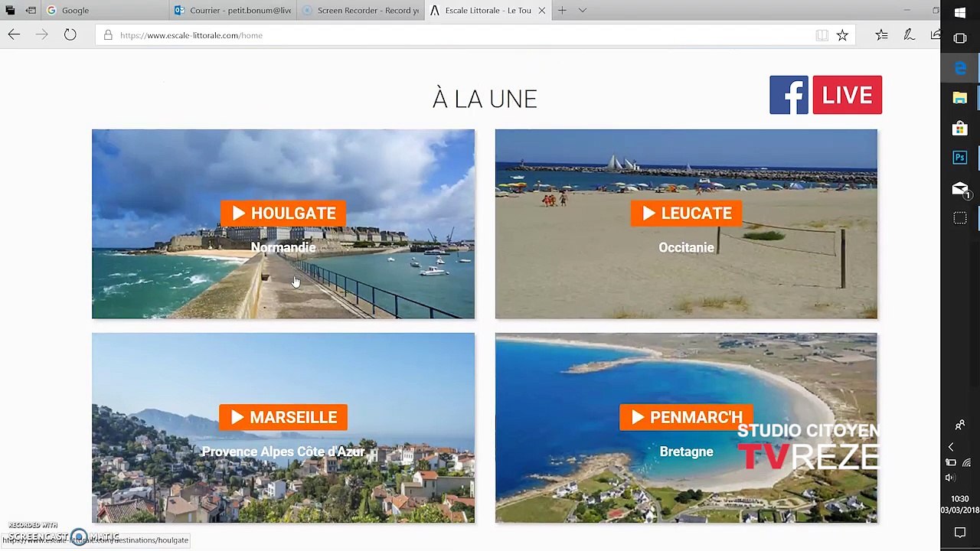This screenshot has width=980, height=551.
Task: Show tabs you've set aside
Action: (10, 10)
